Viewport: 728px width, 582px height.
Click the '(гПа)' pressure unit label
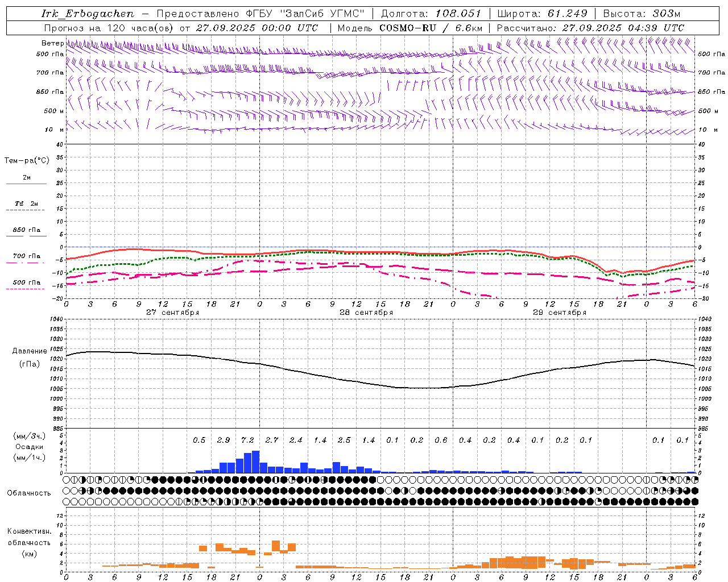tap(30, 364)
